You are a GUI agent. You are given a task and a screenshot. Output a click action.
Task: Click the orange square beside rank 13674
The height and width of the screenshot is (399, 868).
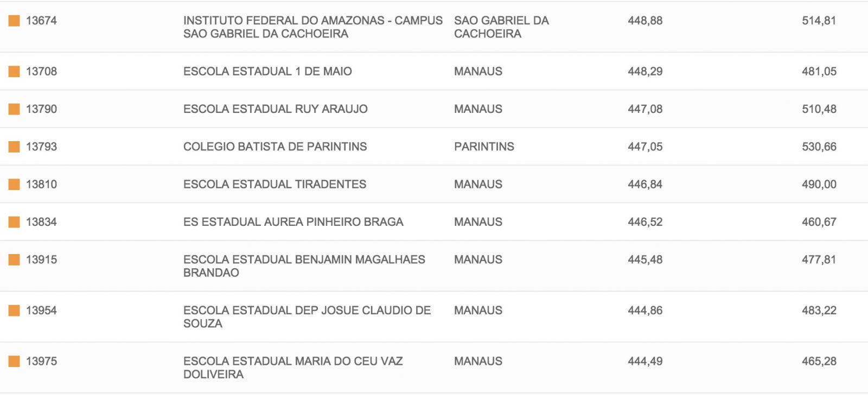(14, 21)
